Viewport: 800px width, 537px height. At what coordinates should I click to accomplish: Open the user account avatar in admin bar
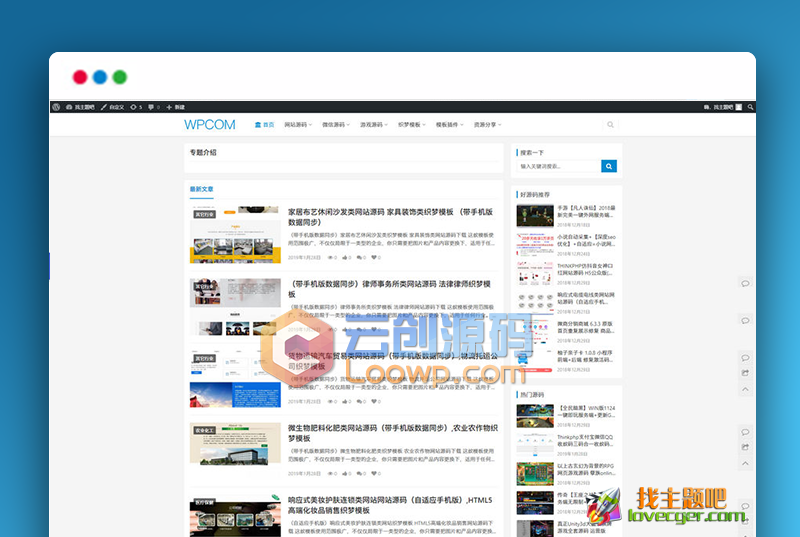(x=738, y=107)
